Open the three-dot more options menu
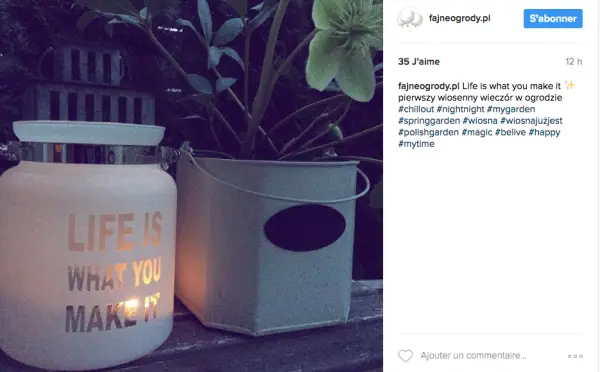The height and width of the screenshot is (372, 600). coord(575,356)
